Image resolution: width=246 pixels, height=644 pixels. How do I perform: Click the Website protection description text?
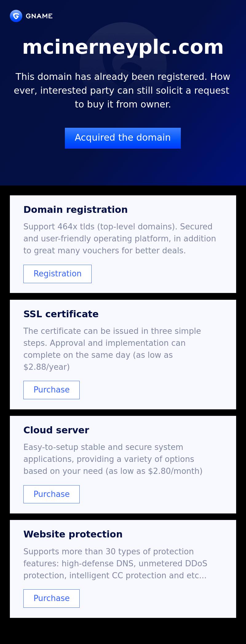pos(115,563)
